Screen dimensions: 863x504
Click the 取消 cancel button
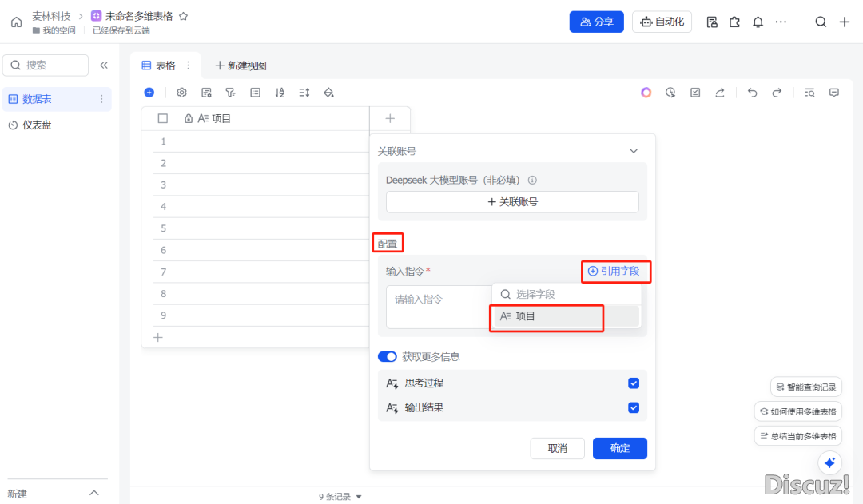point(558,448)
